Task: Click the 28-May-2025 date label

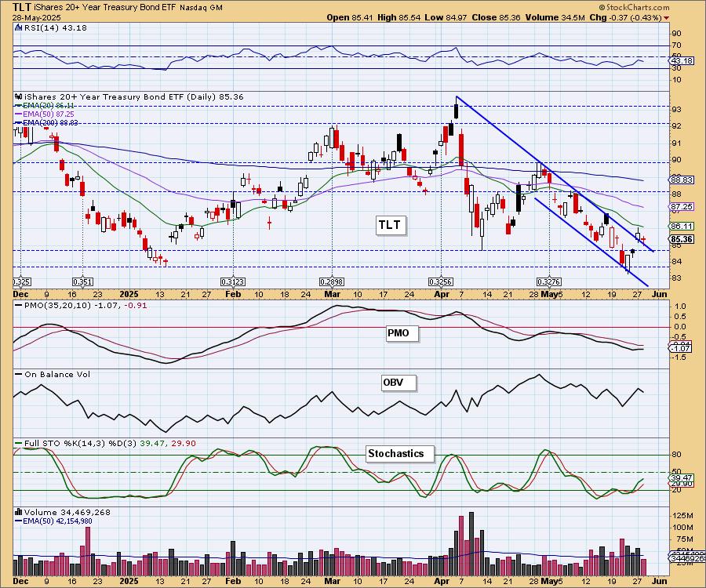Action: coord(35,17)
